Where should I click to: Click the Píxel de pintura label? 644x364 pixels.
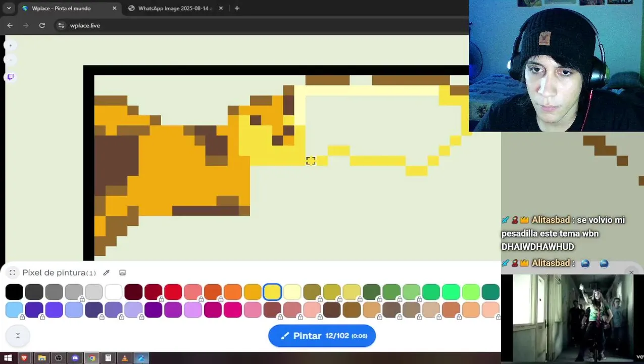(x=54, y=272)
